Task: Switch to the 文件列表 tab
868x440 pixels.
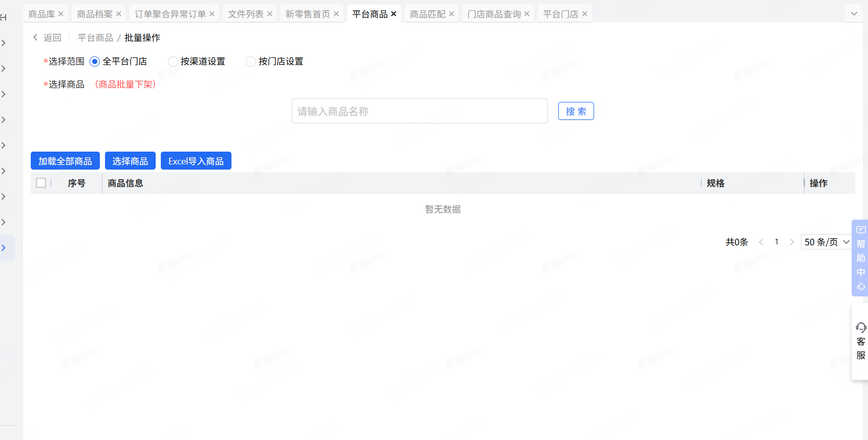Action: [246, 14]
